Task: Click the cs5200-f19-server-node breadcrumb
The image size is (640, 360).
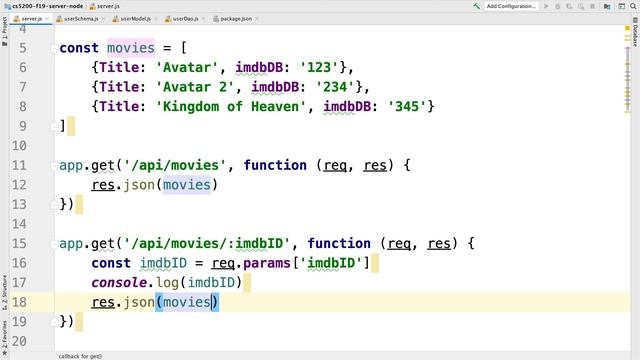Action: [x=44, y=6]
